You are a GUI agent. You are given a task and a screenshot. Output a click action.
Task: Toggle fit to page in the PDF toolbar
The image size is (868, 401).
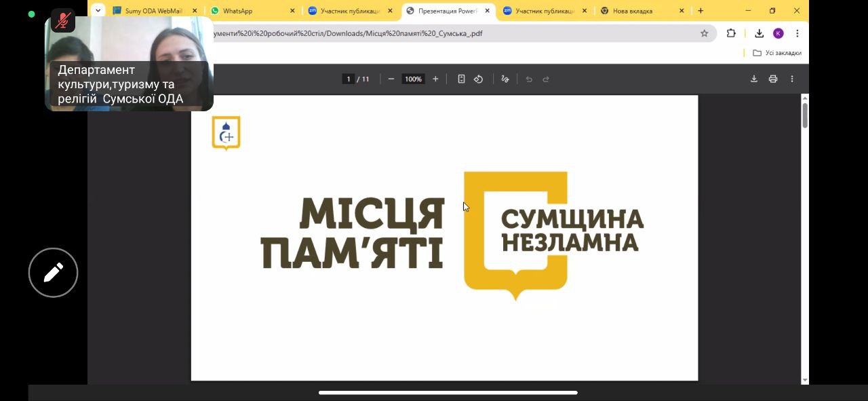[x=461, y=79]
